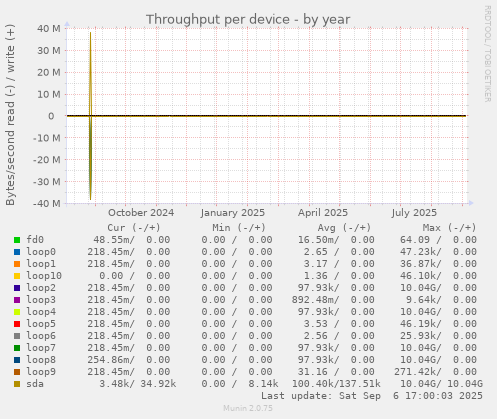Click the loop1 orange legend swatch
This screenshot has height=419, width=497.
(17, 264)
